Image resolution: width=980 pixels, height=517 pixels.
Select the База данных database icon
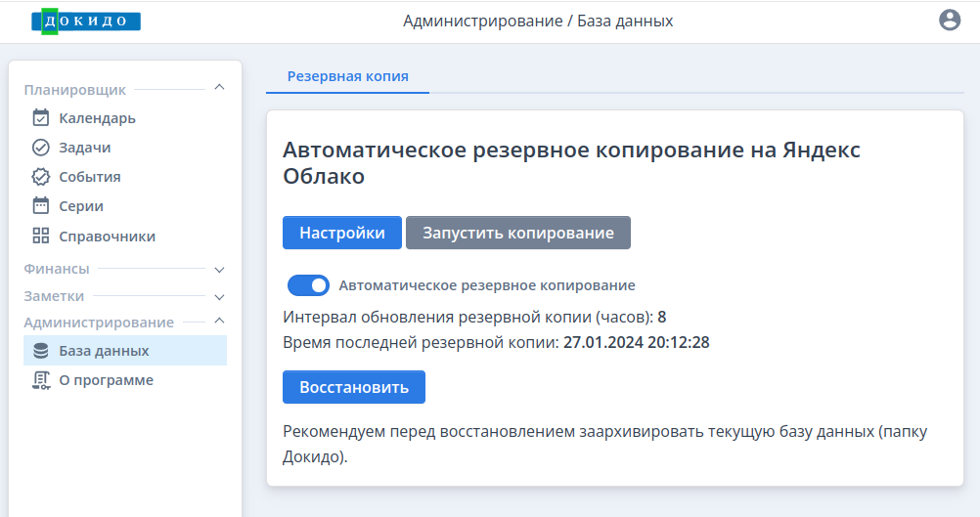tap(41, 351)
